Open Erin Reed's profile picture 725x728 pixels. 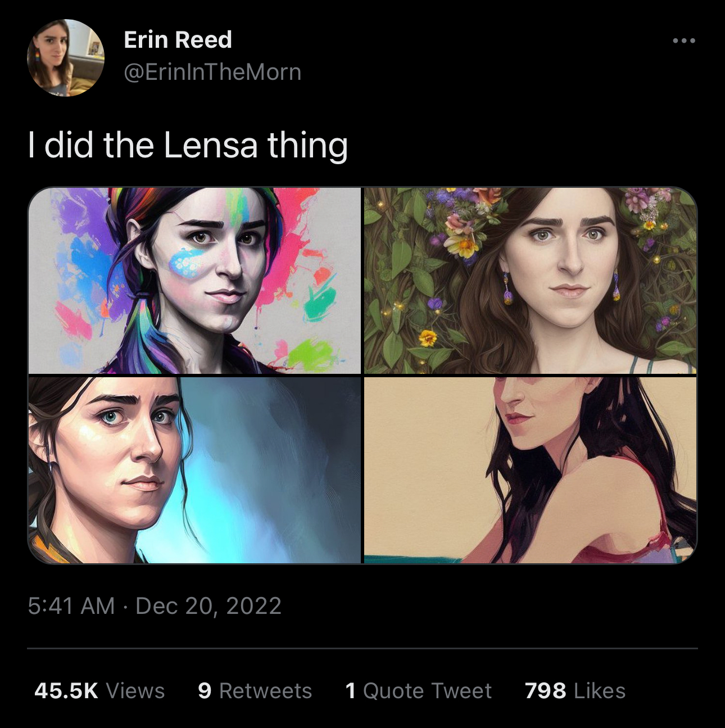[x=66, y=57]
